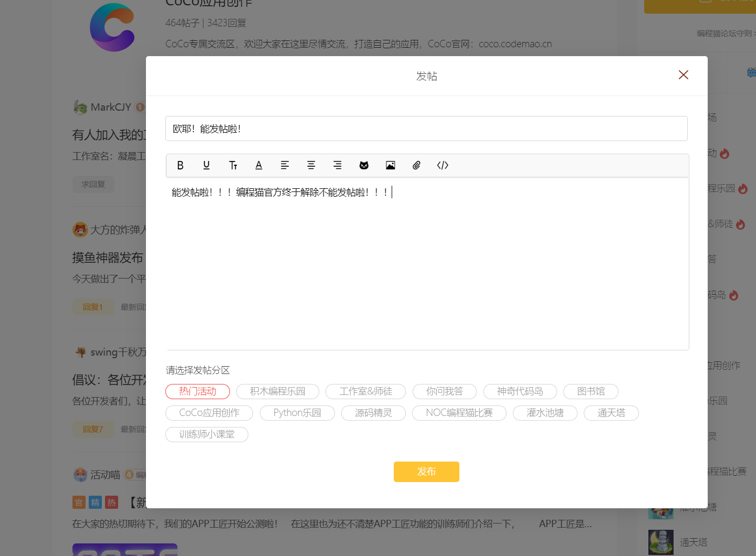Image resolution: width=756 pixels, height=556 pixels.
Task: Click the 通天塔 thumbnail in sidebar
Action: (x=661, y=542)
